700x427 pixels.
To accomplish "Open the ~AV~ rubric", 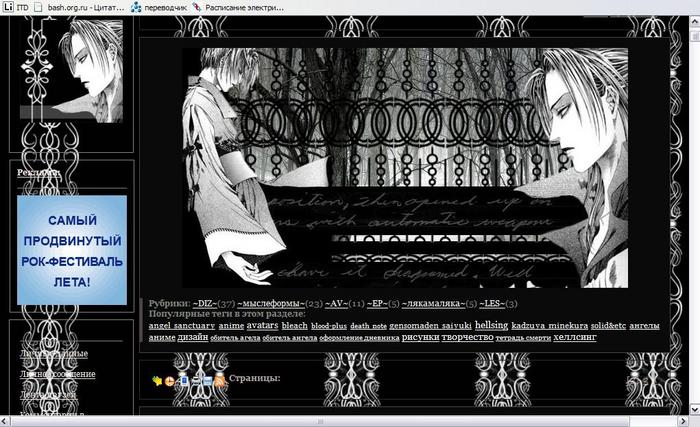I will click(336, 304).
